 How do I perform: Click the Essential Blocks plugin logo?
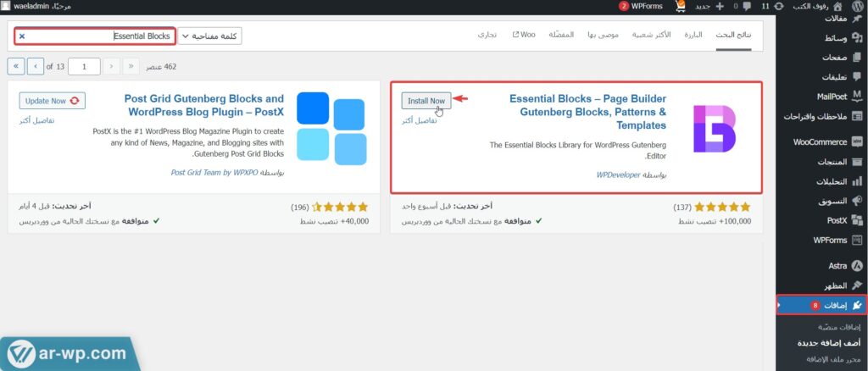(714, 129)
